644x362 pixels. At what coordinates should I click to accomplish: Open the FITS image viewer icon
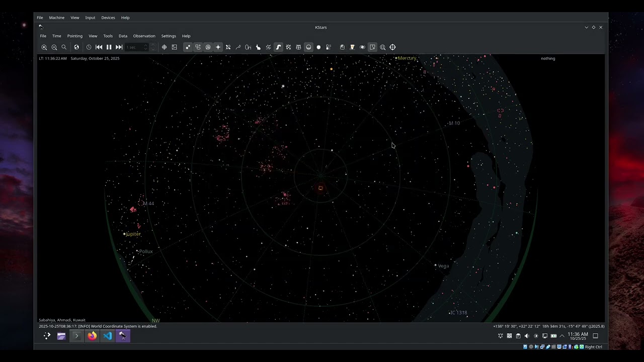coord(175,47)
